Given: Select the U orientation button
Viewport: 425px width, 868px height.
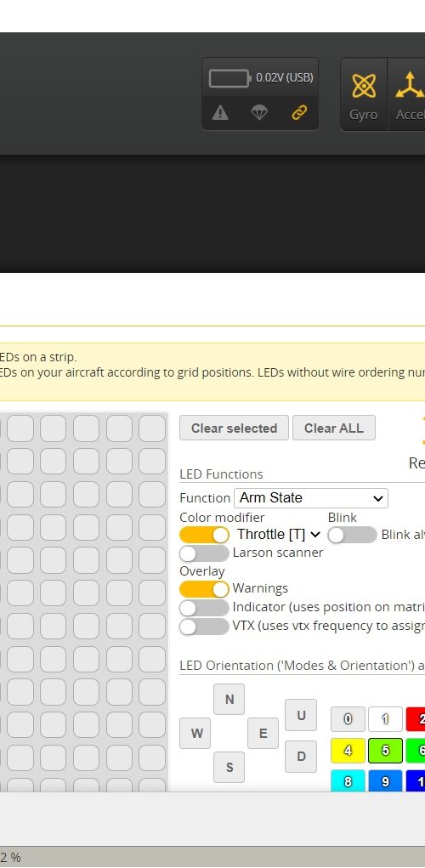Looking at the screenshot, I should pyautogui.click(x=301, y=715).
